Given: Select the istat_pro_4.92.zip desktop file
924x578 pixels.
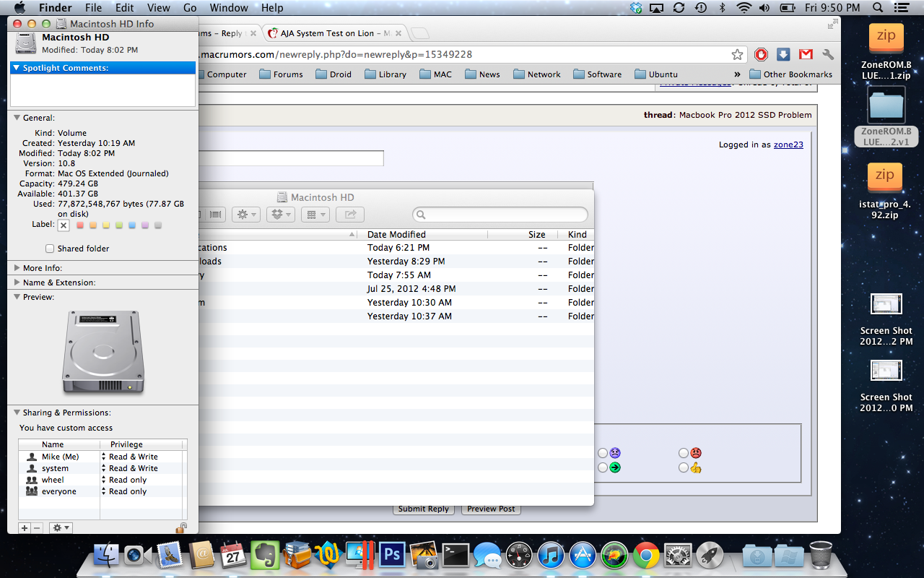Looking at the screenshot, I should pos(885,189).
